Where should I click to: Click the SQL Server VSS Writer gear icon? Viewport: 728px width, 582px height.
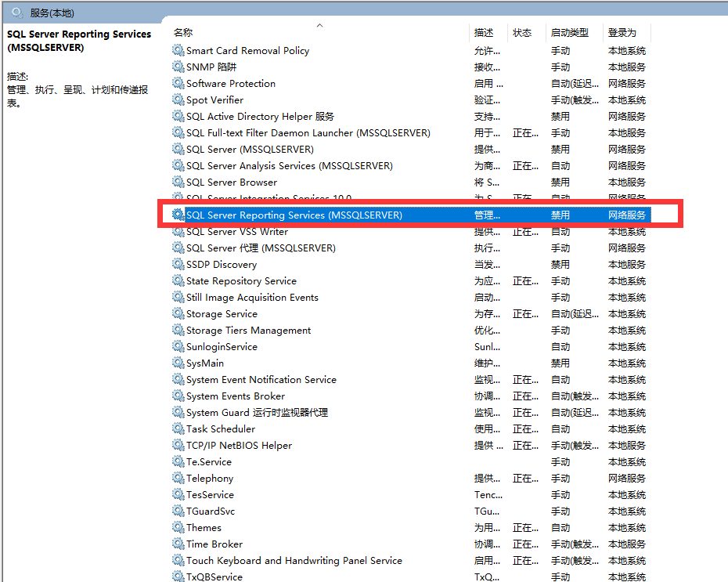click(178, 231)
